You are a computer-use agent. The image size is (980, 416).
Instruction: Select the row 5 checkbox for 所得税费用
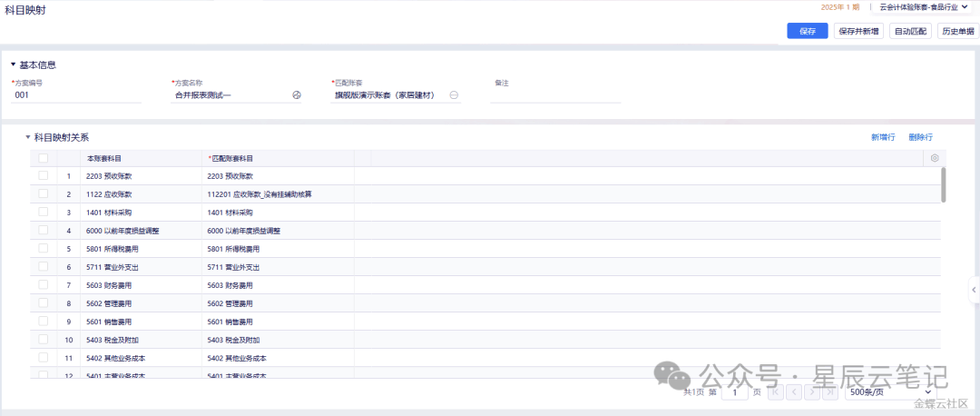tap(44, 248)
